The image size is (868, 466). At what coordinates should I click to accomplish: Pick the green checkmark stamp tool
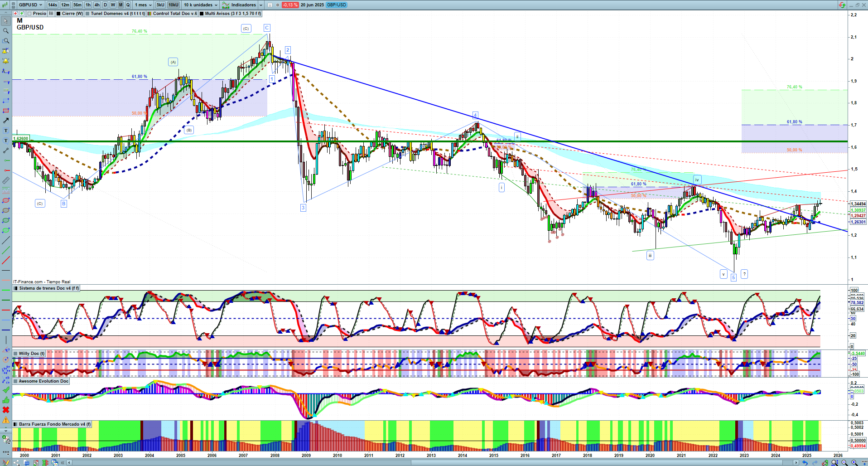[x=6, y=390]
